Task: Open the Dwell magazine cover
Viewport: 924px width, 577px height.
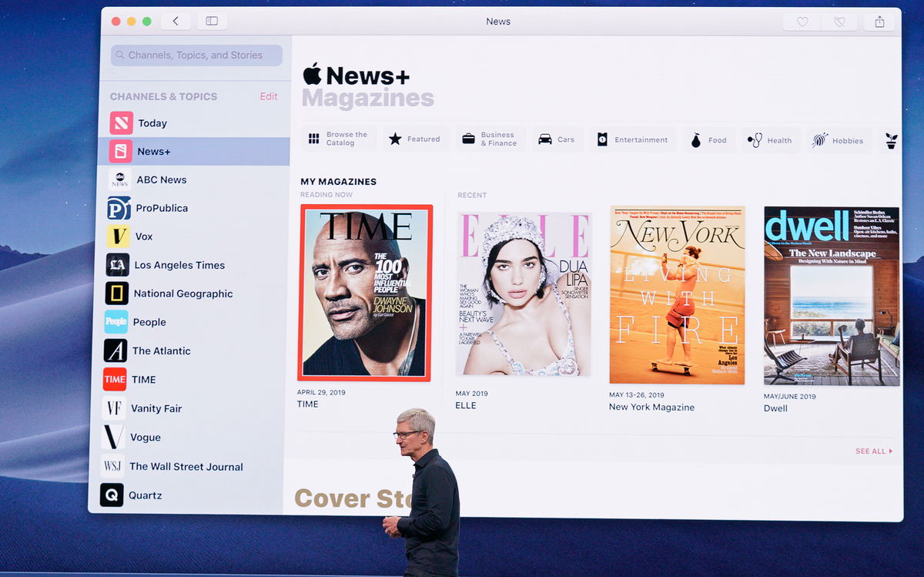Action: click(x=832, y=296)
